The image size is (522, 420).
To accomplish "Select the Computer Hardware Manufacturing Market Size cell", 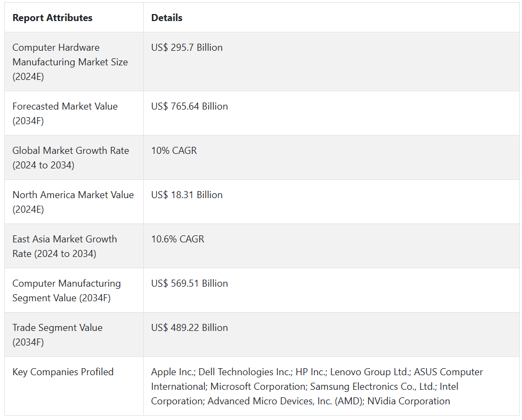I will tap(74, 62).
